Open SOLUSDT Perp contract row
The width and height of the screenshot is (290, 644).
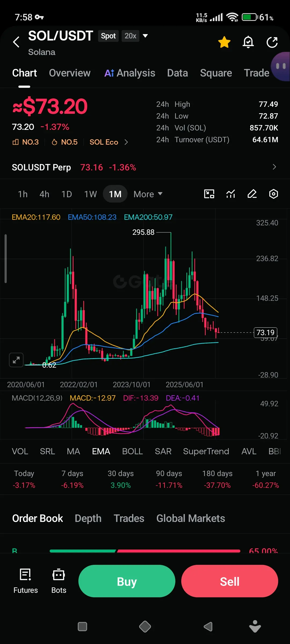click(x=145, y=167)
